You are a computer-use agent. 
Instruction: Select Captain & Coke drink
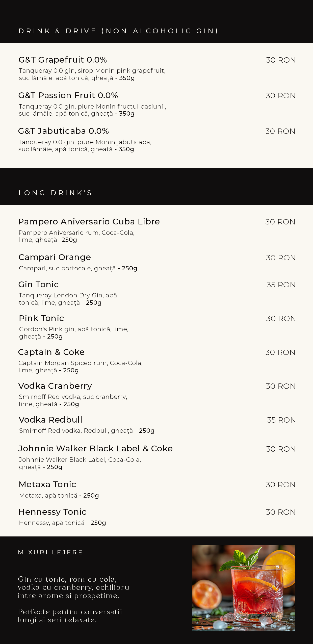click(x=51, y=352)
